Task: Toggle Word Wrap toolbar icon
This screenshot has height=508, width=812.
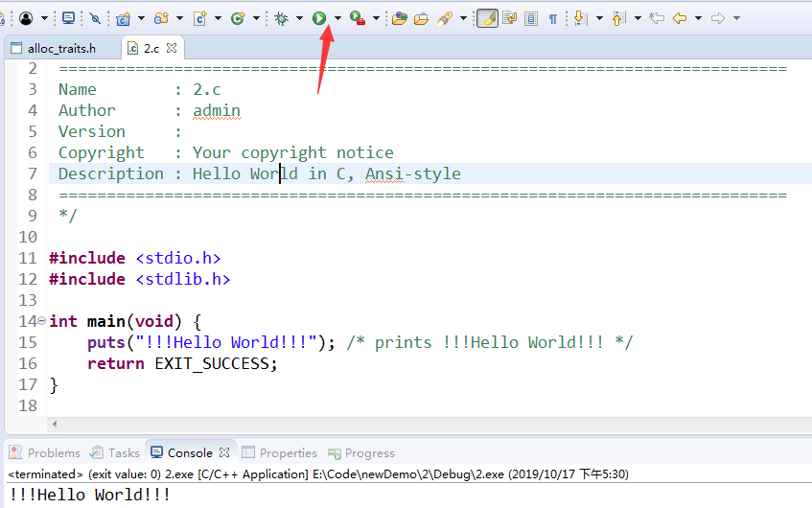Action: point(510,18)
